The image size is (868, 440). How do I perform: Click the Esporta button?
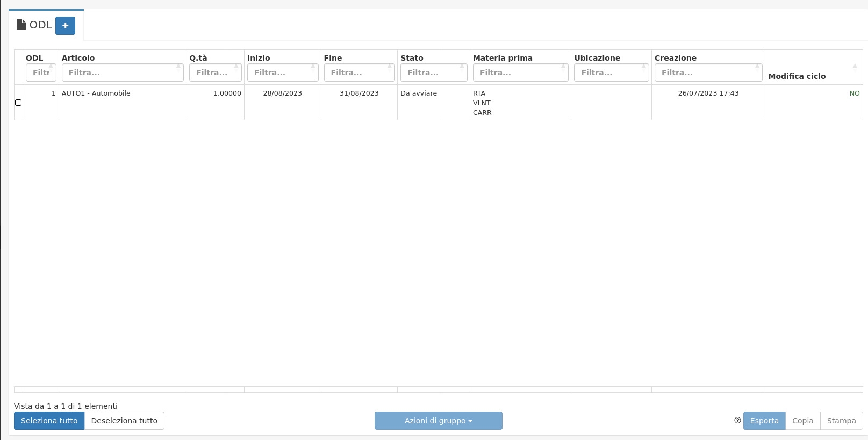764,421
